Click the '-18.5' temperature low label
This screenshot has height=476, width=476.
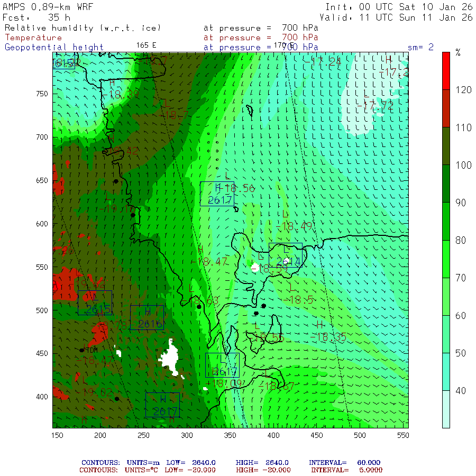pyautogui.click(x=298, y=300)
